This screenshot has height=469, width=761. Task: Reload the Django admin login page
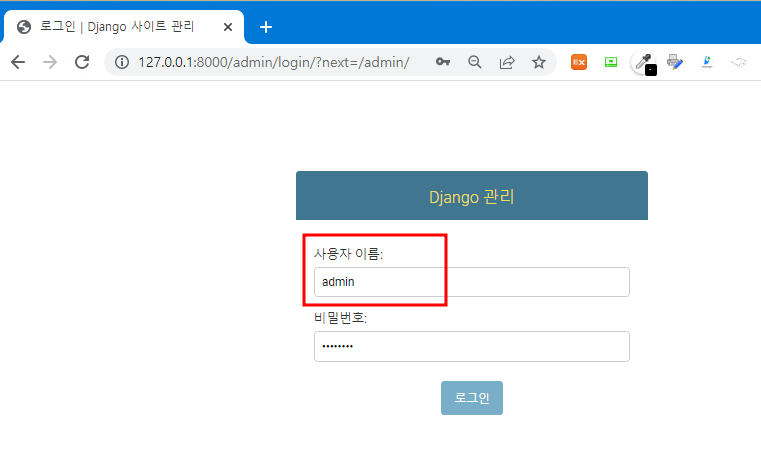pos(82,62)
